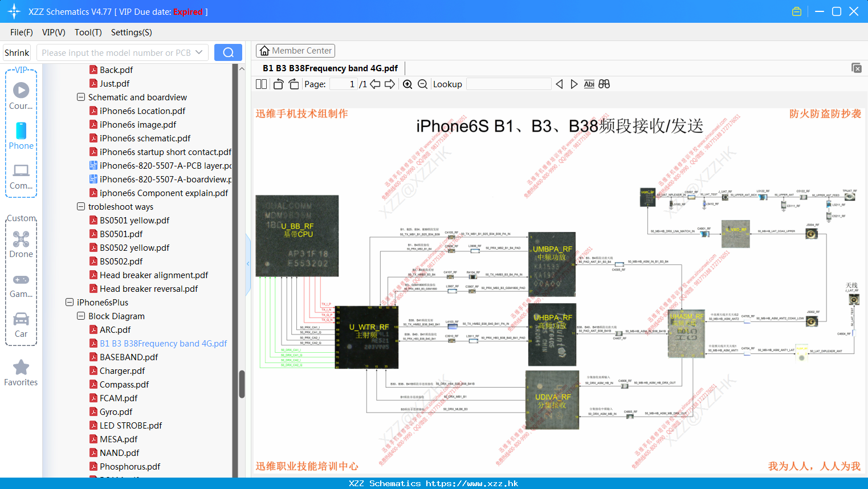Select the Drone category icon

pyautogui.click(x=21, y=244)
